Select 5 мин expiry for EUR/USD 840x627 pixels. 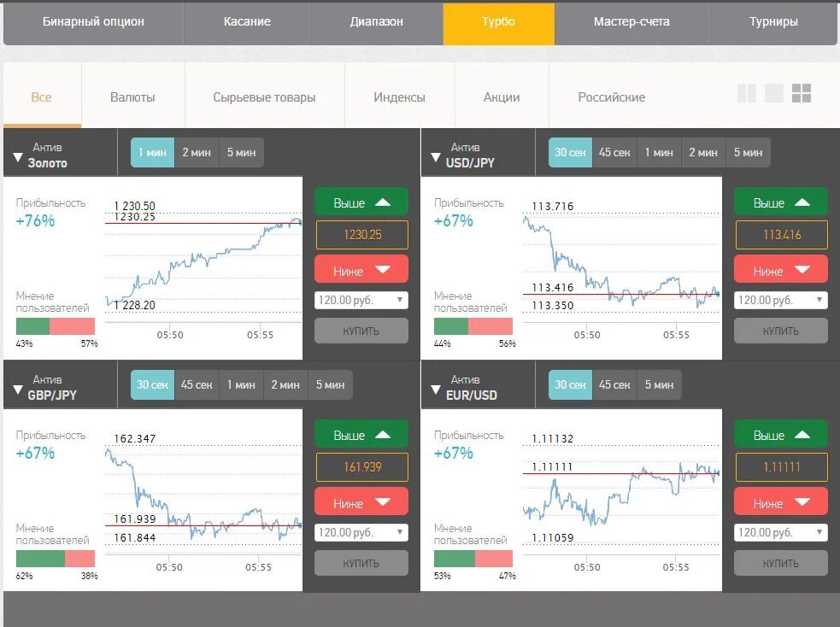click(x=659, y=385)
